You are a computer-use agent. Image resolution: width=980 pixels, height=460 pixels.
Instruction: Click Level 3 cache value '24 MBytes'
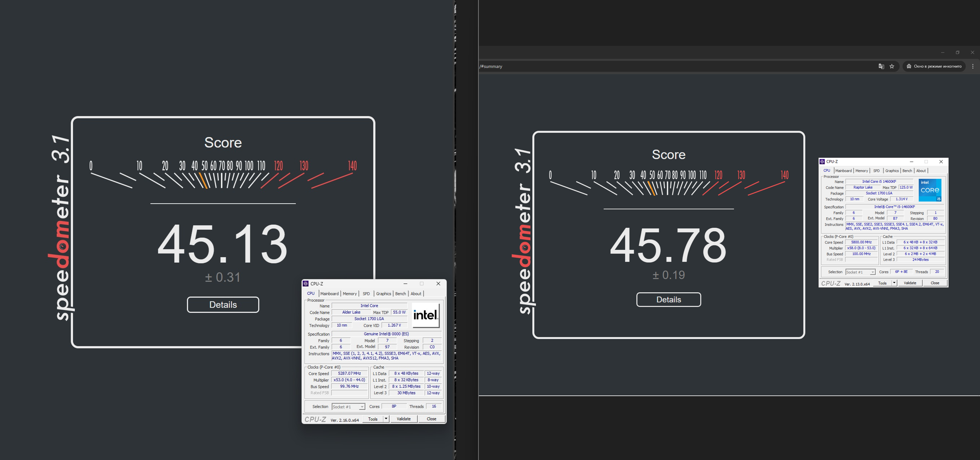tap(920, 260)
